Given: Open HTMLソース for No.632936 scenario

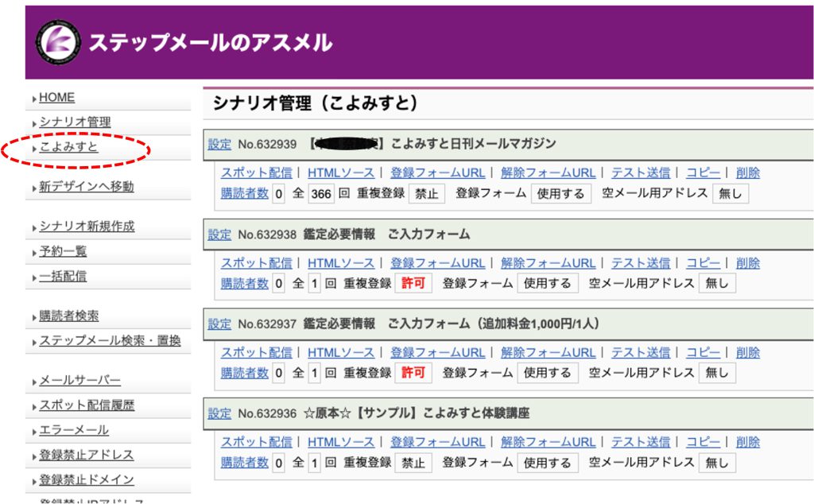Looking at the screenshot, I should point(340,442).
